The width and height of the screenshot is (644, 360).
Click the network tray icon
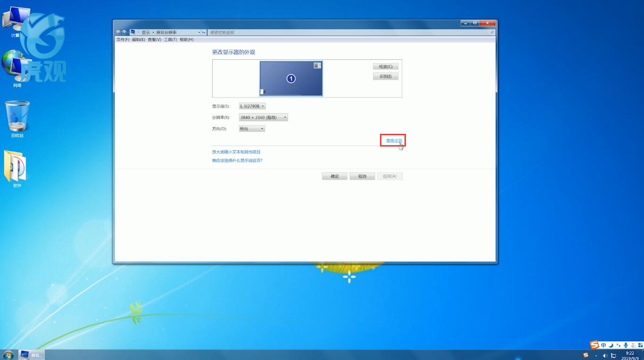613,355
